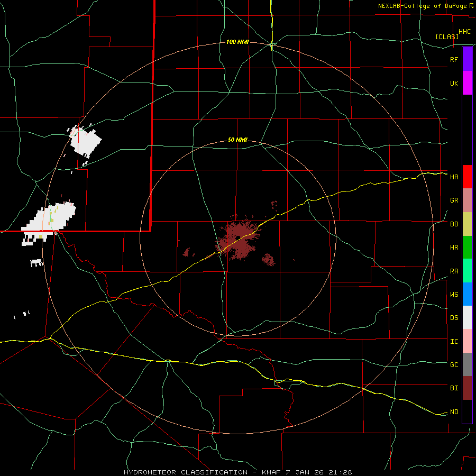Click the GR legend label
This screenshot has width=476, height=476.
[454, 200]
